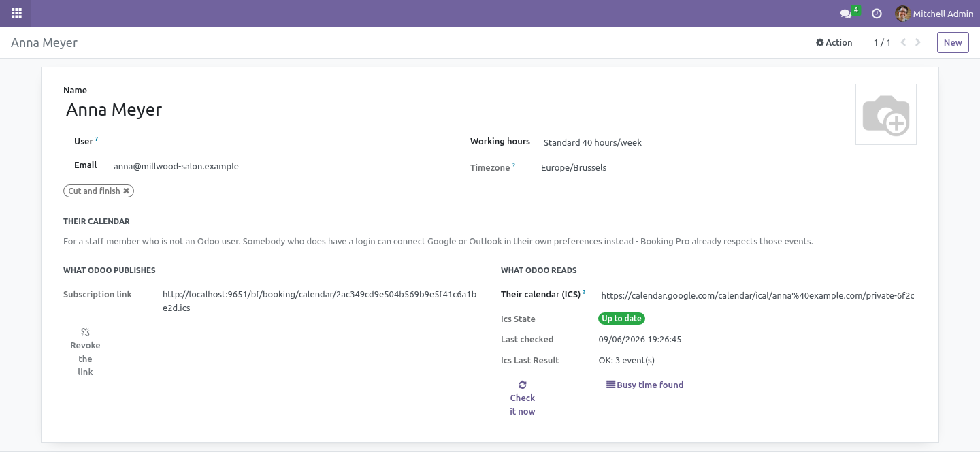Click Mitchell Admin's avatar picture
980x454 pixels.
902,14
